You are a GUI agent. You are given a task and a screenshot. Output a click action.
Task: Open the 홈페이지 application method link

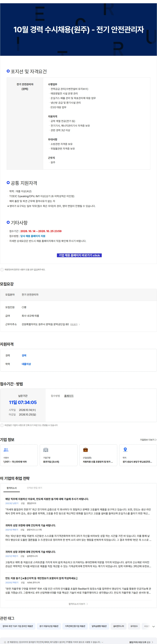(x=69, y=396)
